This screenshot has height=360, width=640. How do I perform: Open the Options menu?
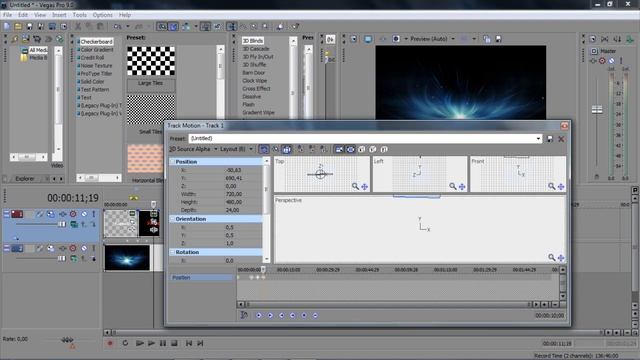point(102,15)
